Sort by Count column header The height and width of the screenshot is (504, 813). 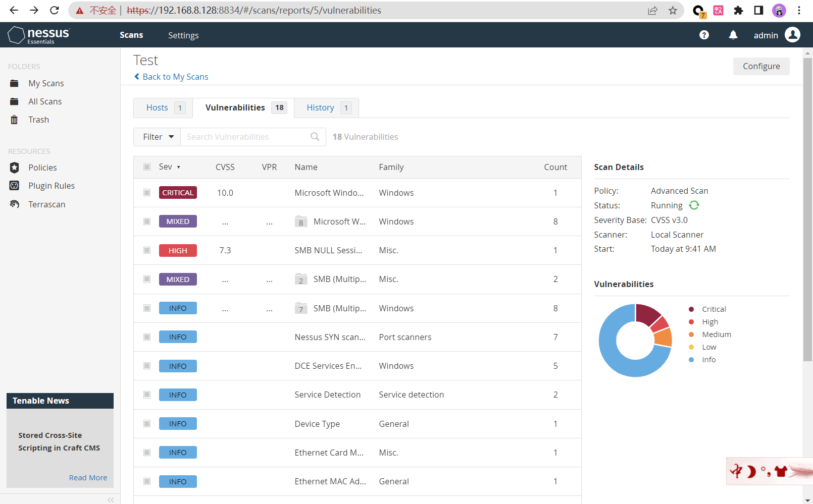coord(555,167)
